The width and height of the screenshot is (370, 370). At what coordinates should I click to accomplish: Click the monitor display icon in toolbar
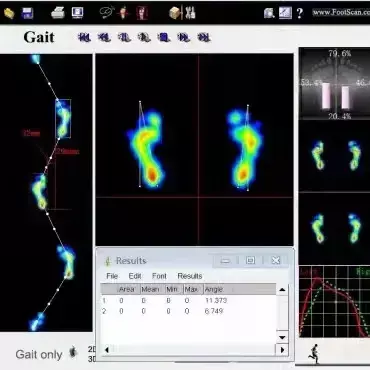point(77,13)
